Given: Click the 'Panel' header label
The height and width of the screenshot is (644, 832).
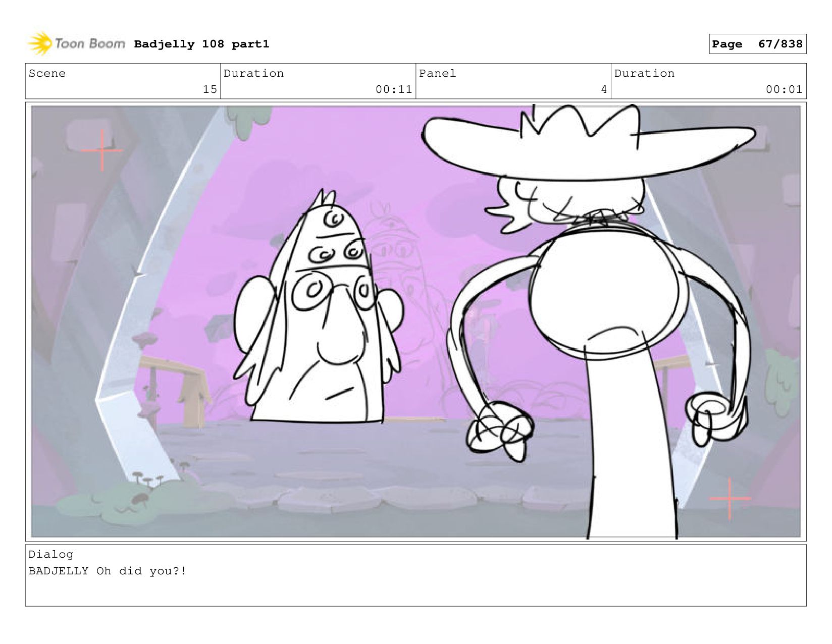Looking at the screenshot, I should pos(437,74).
